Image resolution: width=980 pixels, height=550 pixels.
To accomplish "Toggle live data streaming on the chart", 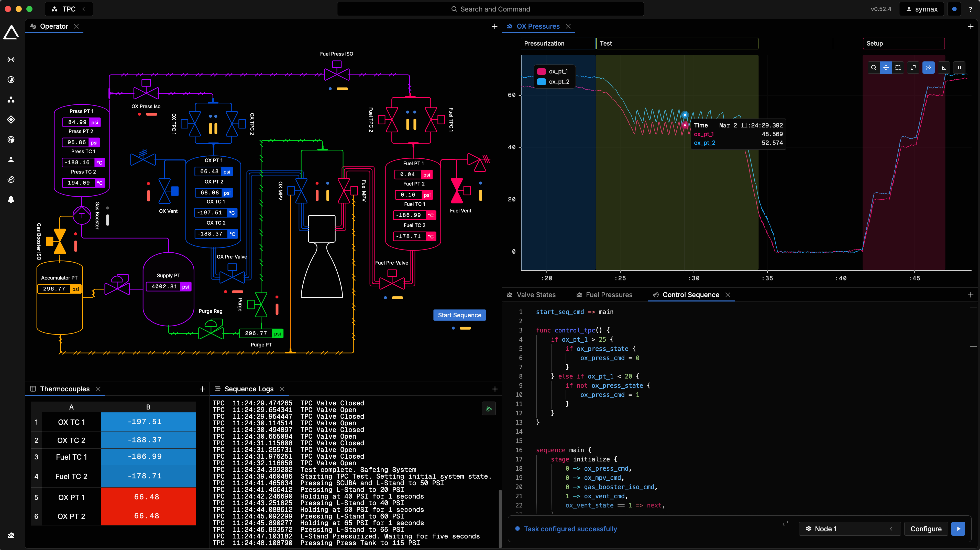I will pos(928,67).
